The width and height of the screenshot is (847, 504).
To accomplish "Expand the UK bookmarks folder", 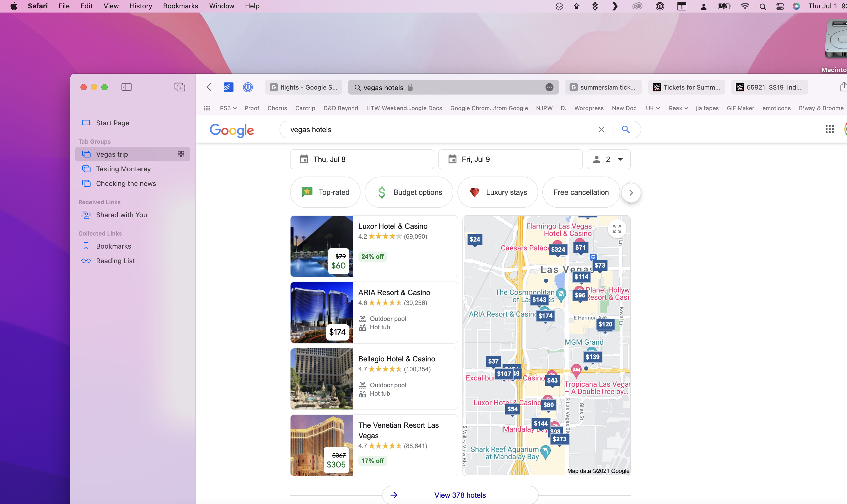I will [x=653, y=108].
